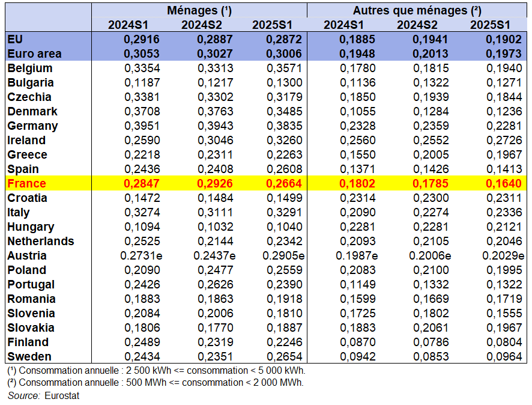Select Hungary's Ménages 2024S2 value 0,1032
This screenshot has height=405, width=532.
[x=215, y=227]
